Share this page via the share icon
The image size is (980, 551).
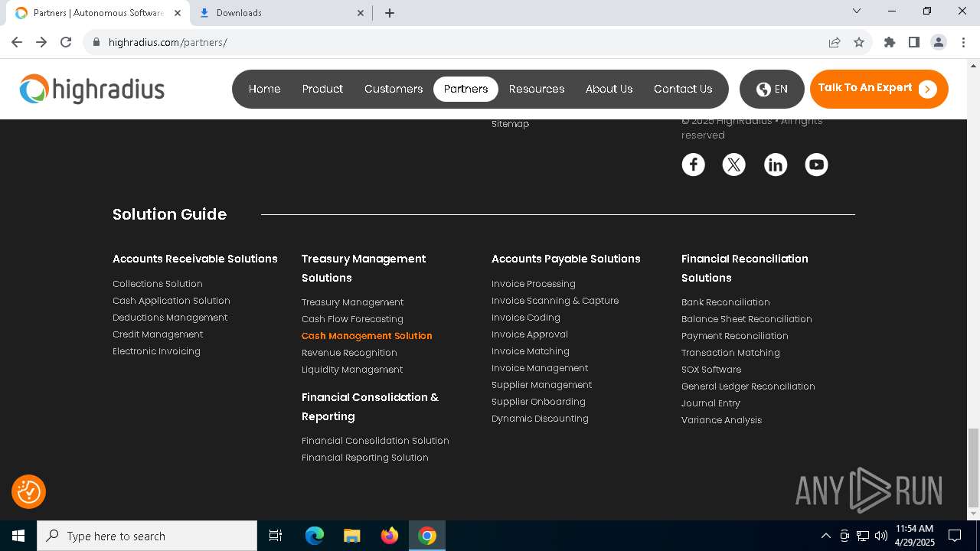[835, 42]
